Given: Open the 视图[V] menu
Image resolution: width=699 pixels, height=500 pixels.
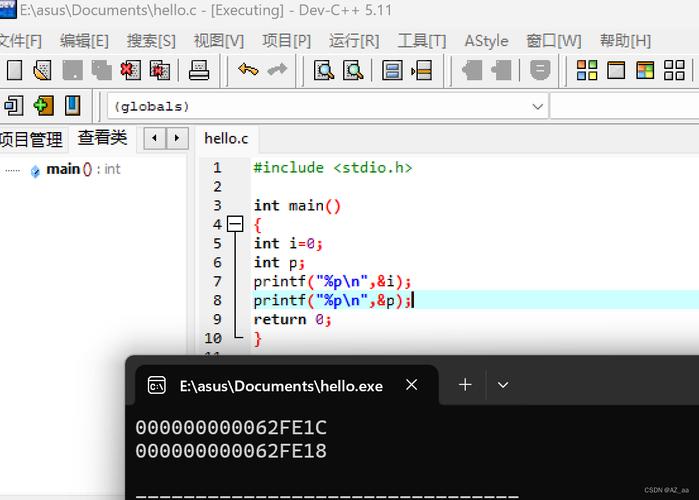Looking at the screenshot, I should click(x=218, y=41).
